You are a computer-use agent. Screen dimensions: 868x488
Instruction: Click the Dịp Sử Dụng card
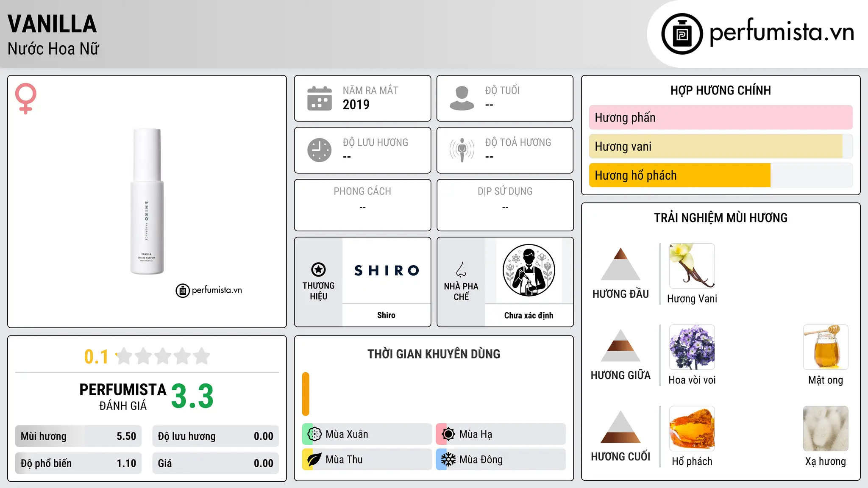coord(505,205)
